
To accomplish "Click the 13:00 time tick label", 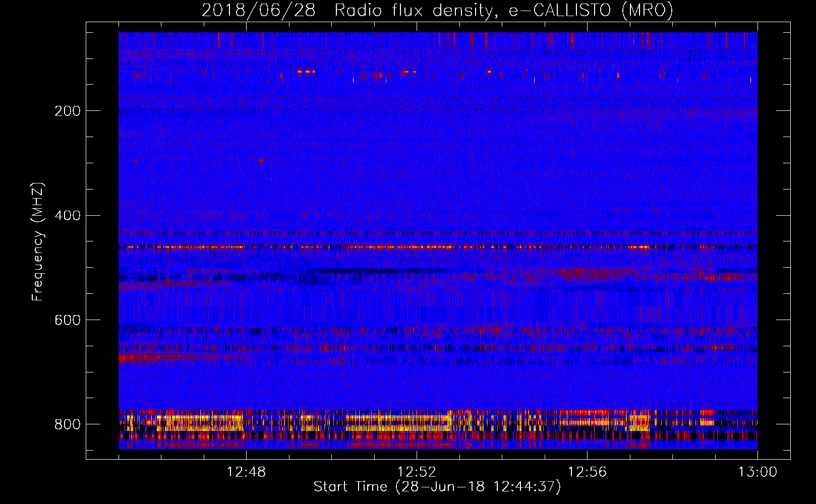I will coord(757,472).
